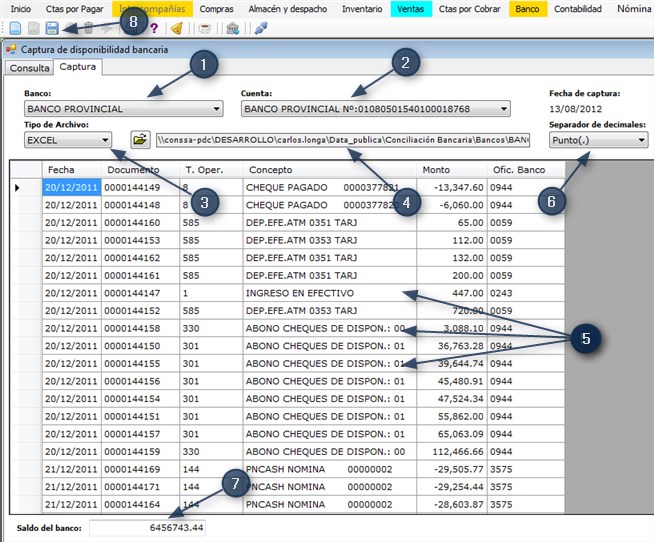Click the golden bell notification icon
The height and width of the screenshot is (542, 654).
coord(177,28)
